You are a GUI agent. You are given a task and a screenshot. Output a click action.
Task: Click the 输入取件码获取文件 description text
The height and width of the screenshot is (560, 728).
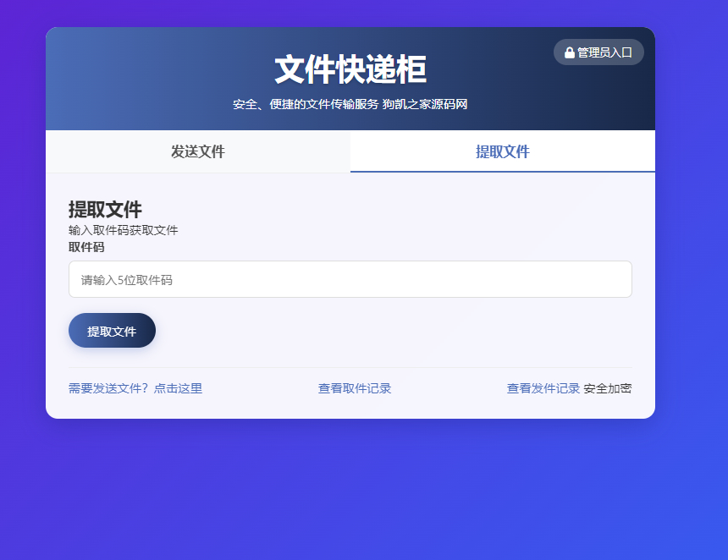coord(123,230)
